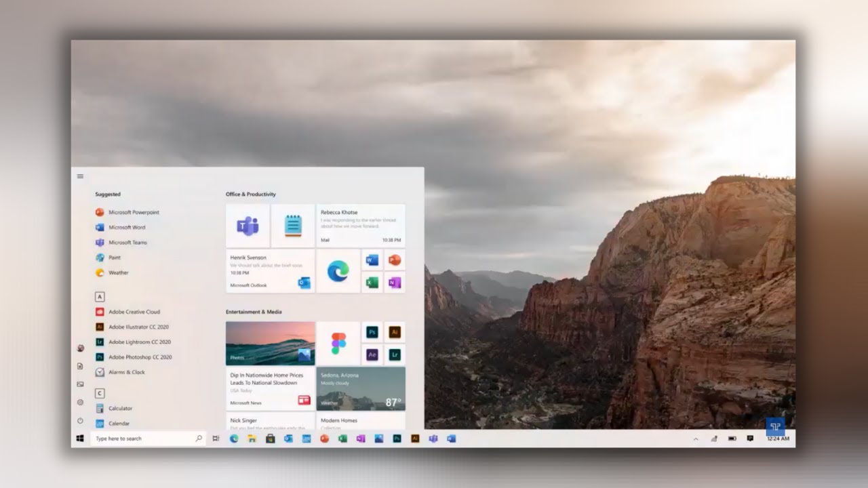Open the Microsoft Teams tile
Image resolution: width=868 pixels, height=488 pixels.
pyautogui.click(x=248, y=226)
